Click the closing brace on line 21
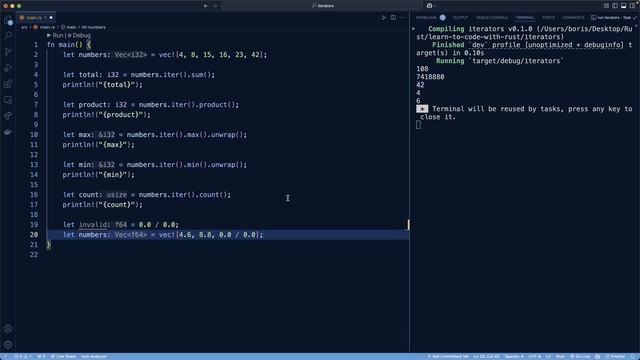This screenshot has width=640, height=360. pos(49,245)
